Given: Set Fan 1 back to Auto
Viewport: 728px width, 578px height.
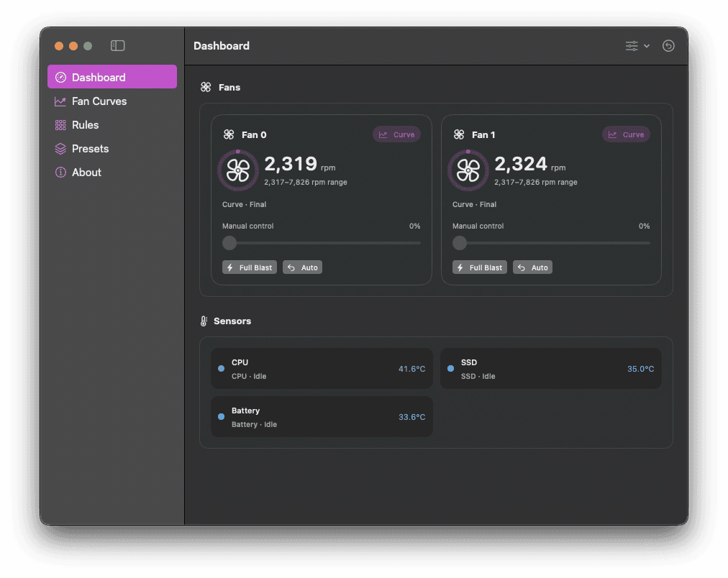Looking at the screenshot, I should pyautogui.click(x=532, y=267).
